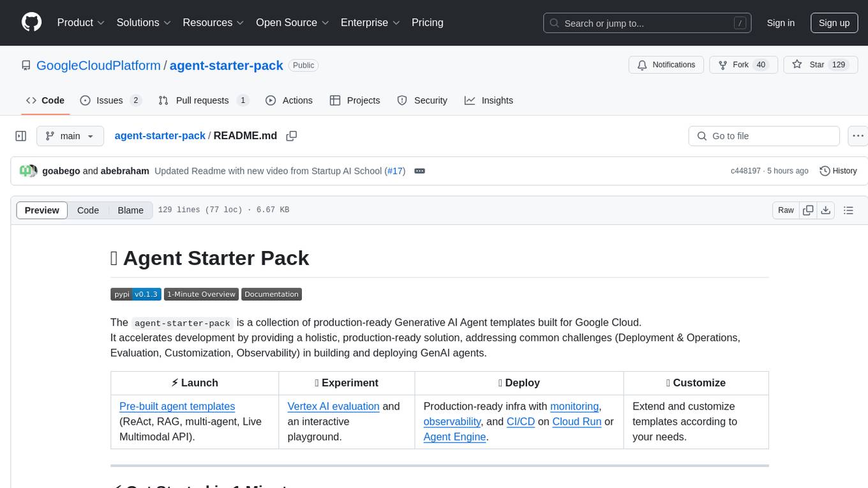Open pull request #17 link

pyautogui.click(x=395, y=171)
